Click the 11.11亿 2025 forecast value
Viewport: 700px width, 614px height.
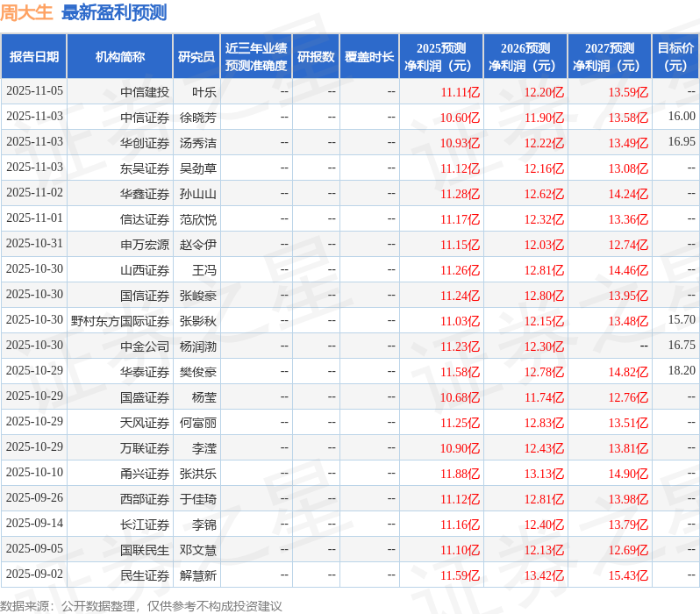[461, 92]
